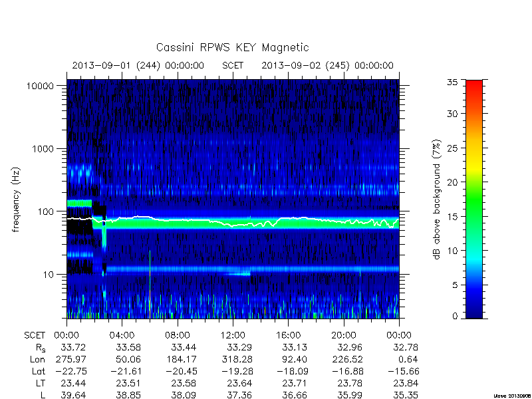Click the 0 value on the colorbar

click(x=455, y=317)
